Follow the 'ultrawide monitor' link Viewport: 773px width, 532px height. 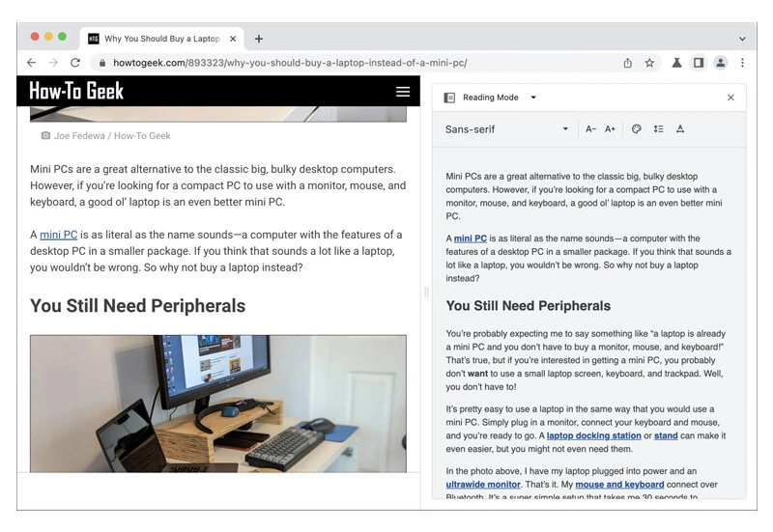coord(483,485)
